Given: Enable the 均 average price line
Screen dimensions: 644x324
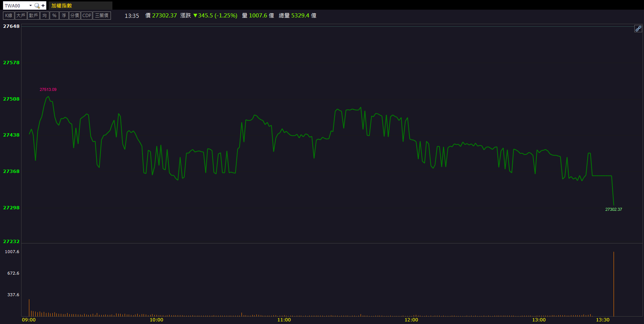Looking at the screenshot, I should coord(45,16).
